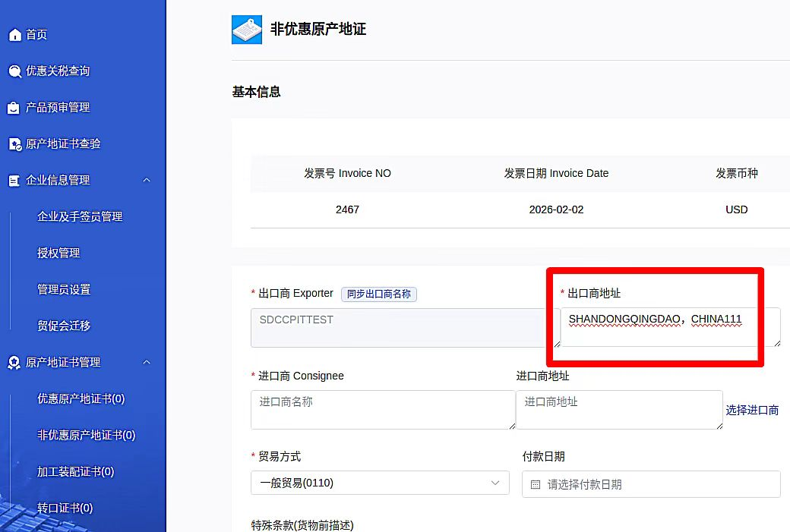790x532 pixels.
Task: Collapse the 原产地证书管理 menu section
Action: tap(147, 363)
